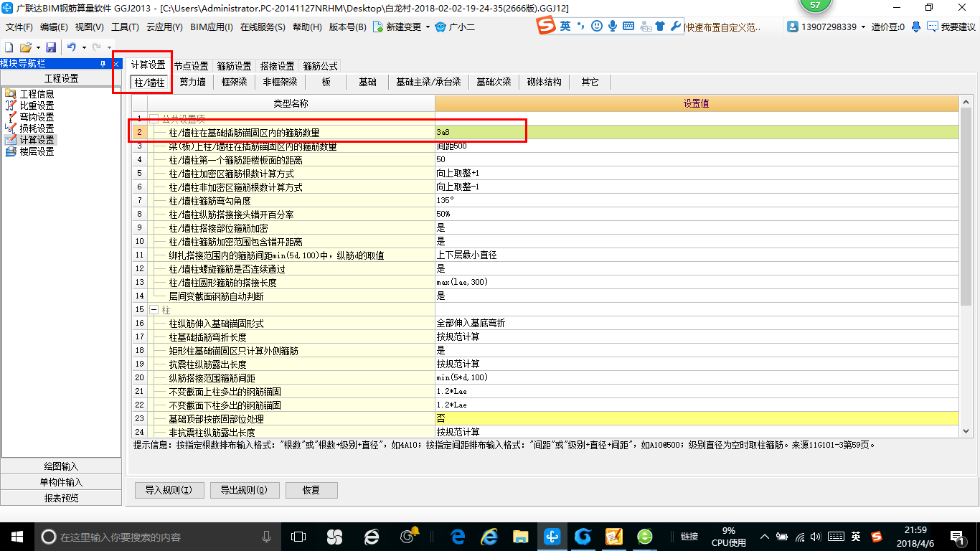Open the Sogou soft keyboard icon
This screenshot has height=551, width=980.
click(628, 26)
